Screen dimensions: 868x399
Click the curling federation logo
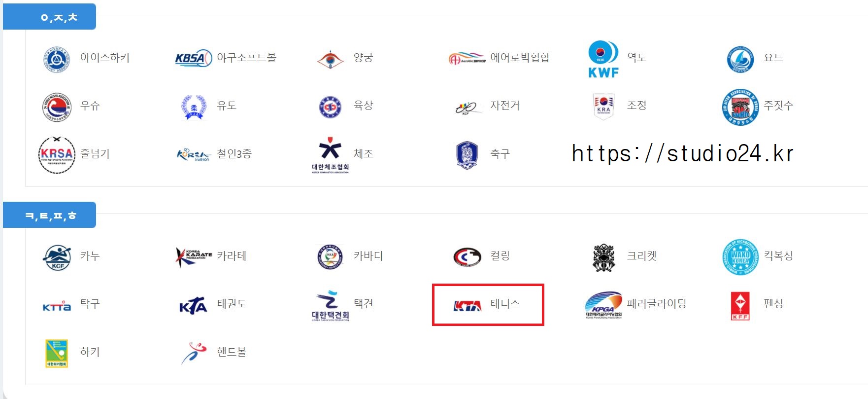coord(467,257)
